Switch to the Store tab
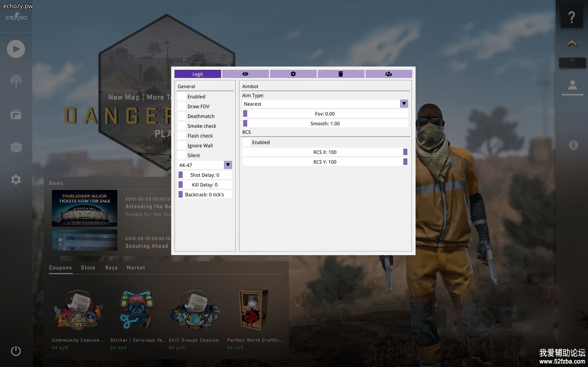This screenshot has height=367, width=588. (88, 268)
